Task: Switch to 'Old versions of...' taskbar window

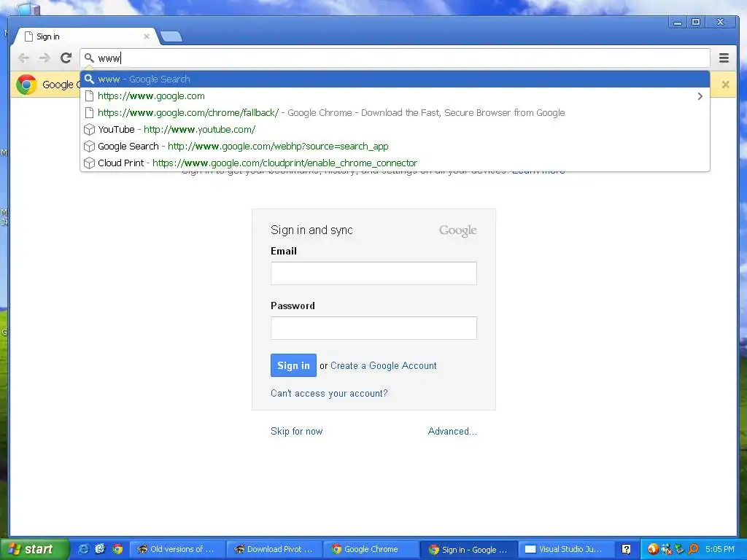Action: pos(177,549)
